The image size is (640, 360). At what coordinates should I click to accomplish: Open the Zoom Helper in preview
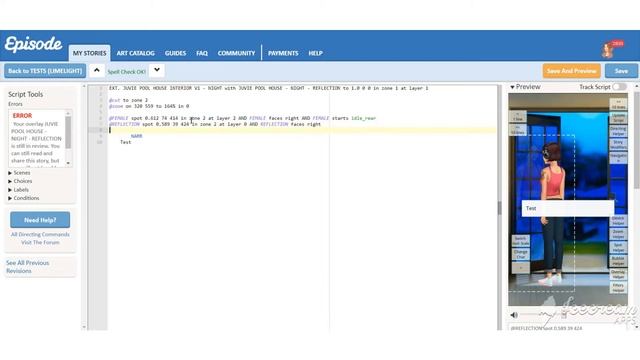(x=618, y=234)
